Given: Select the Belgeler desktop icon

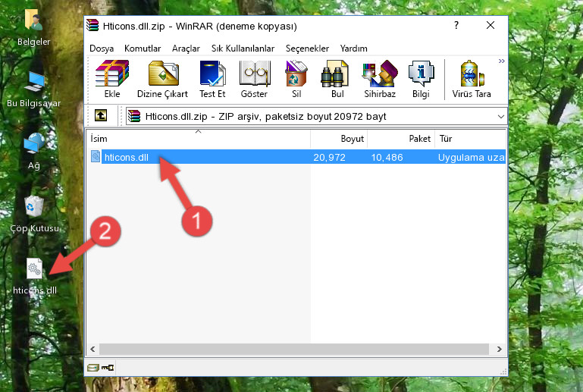Looking at the screenshot, I should click(34, 27).
